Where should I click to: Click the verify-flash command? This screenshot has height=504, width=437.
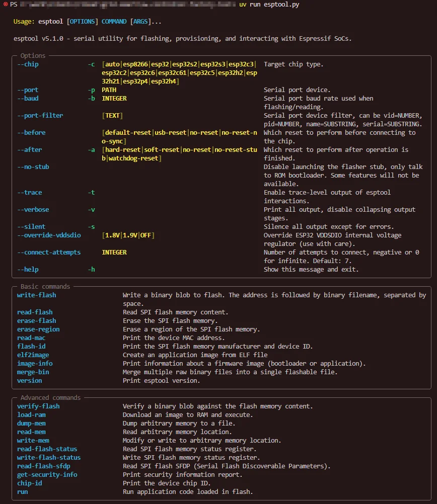[38, 406]
